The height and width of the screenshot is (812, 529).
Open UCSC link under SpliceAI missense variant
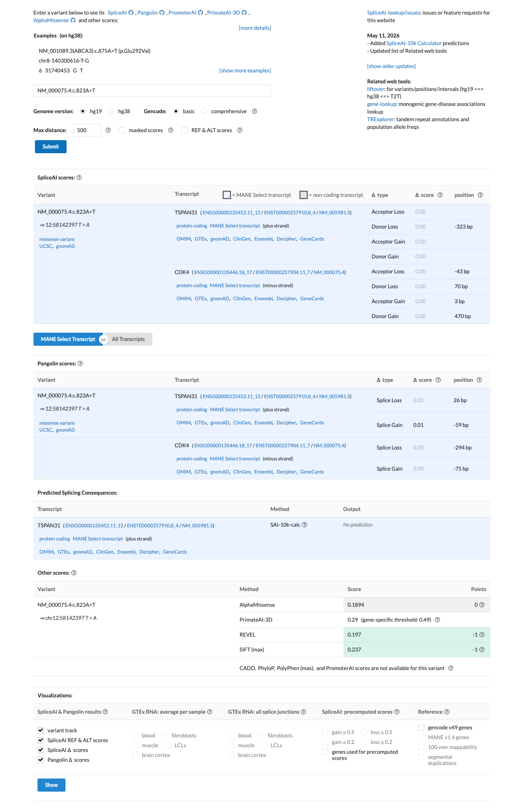tap(46, 246)
